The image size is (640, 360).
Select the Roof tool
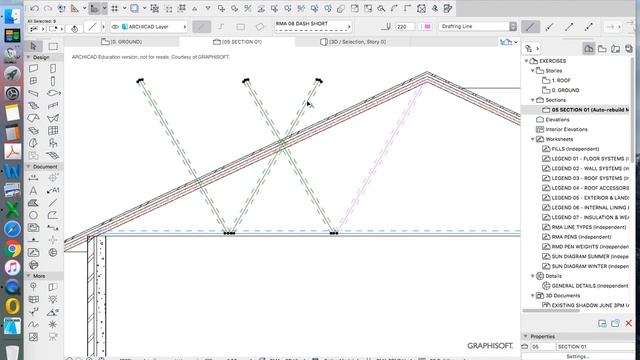coord(33,118)
